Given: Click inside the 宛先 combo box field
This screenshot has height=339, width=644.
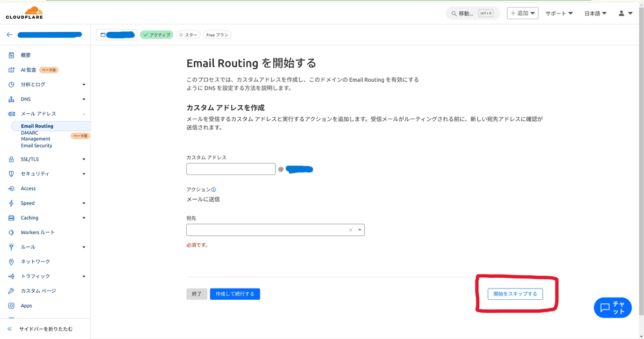Looking at the screenshot, I should 275,230.
